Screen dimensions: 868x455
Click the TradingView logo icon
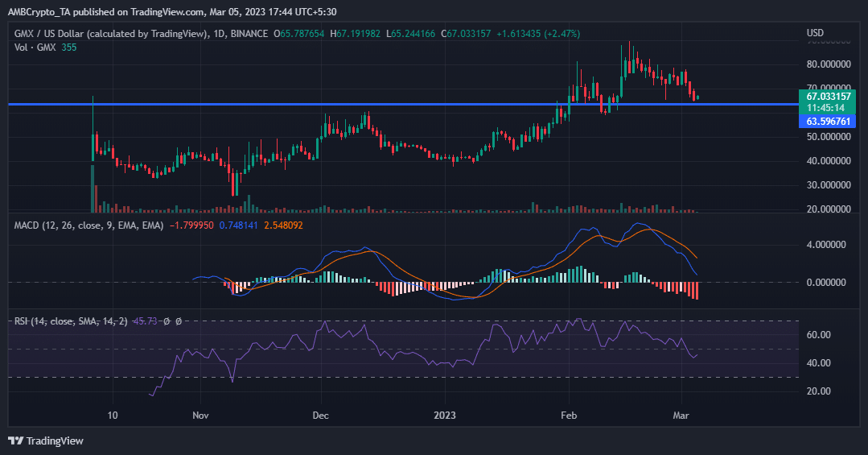click(16, 441)
